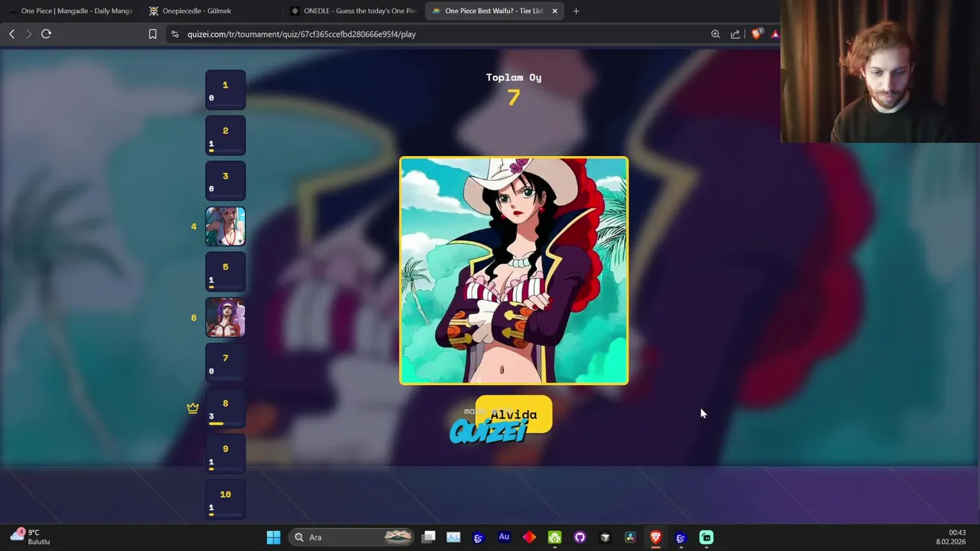Switch to the Onepiecedle Gülmek tab

[x=211, y=11]
